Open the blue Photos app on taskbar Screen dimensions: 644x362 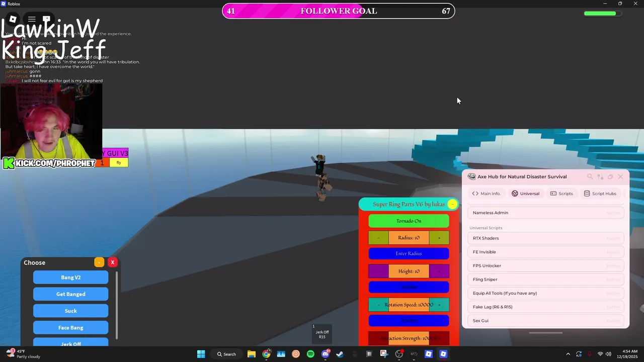click(281, 354)
